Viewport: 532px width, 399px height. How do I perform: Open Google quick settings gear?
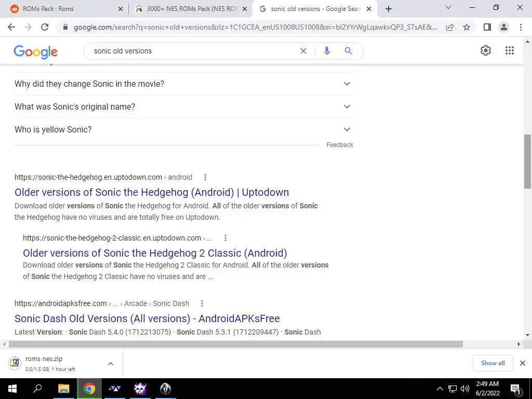[x=486, y=50]
